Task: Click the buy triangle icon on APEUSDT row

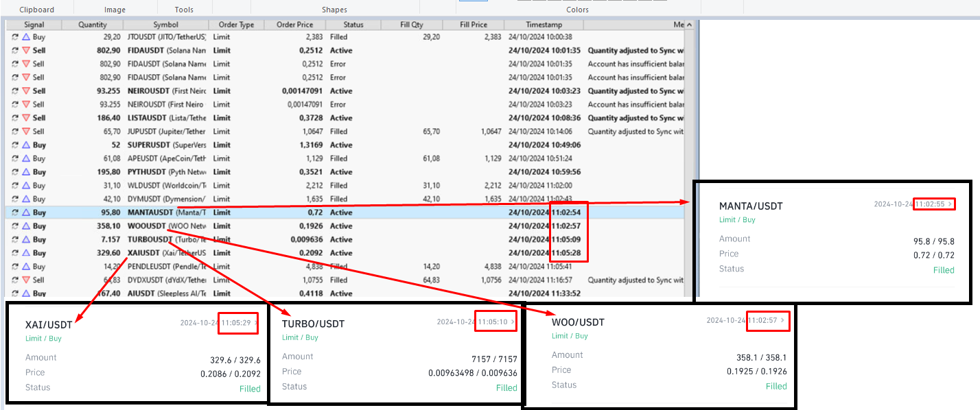Action: point(26,158)
